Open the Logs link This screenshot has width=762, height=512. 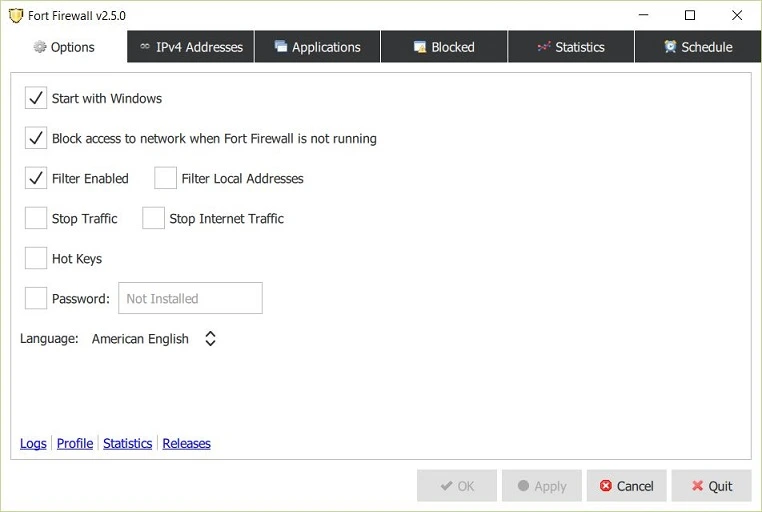coord(33,444)
